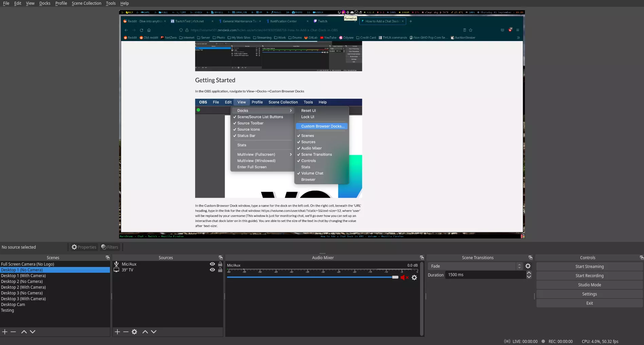The image size is (644, 345).
Task: Open Filters from the toolbar above Scenes
Action: (x=109, y=247)
